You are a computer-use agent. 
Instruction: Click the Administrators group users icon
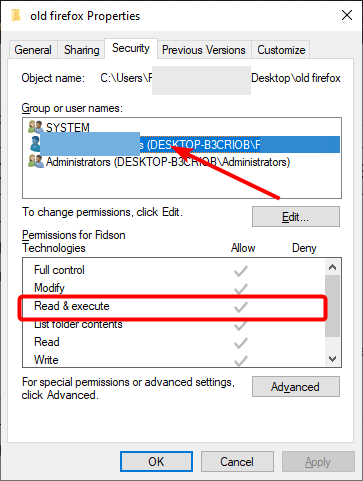[36, 161]
